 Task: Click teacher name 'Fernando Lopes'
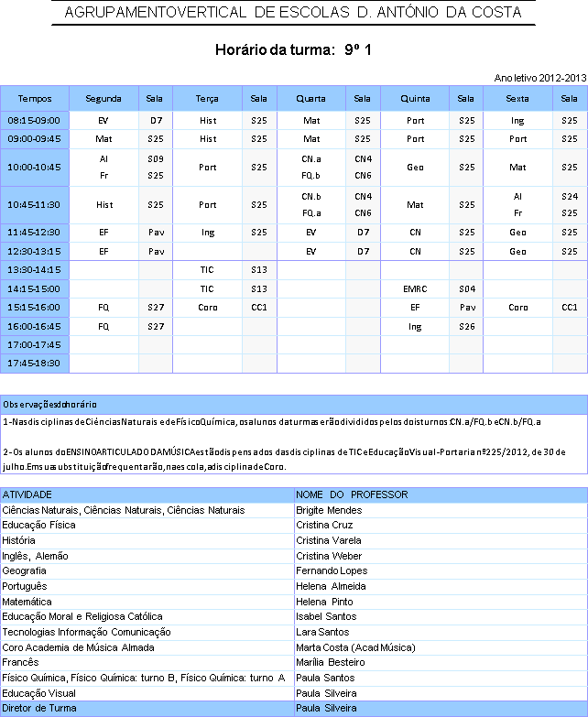pos(332,570)
